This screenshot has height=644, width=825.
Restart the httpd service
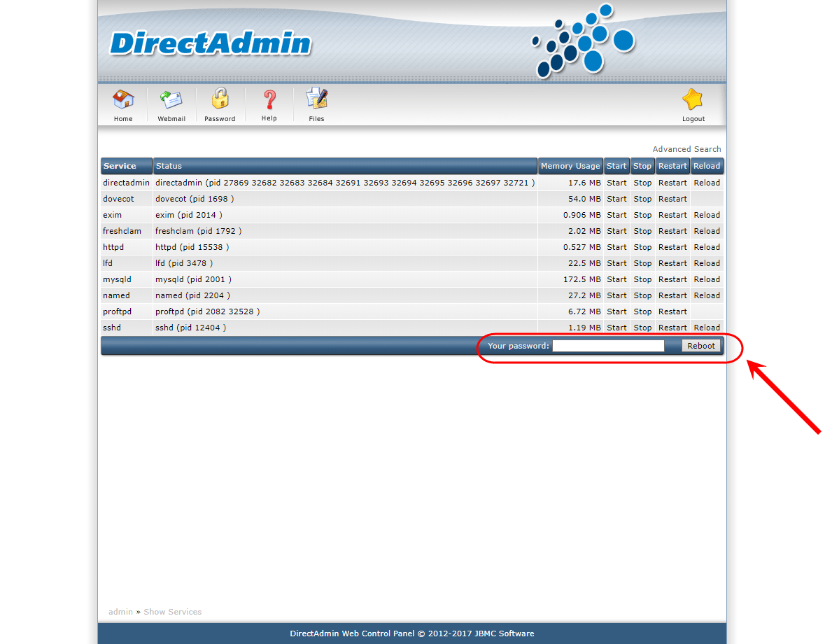[672, 247]
